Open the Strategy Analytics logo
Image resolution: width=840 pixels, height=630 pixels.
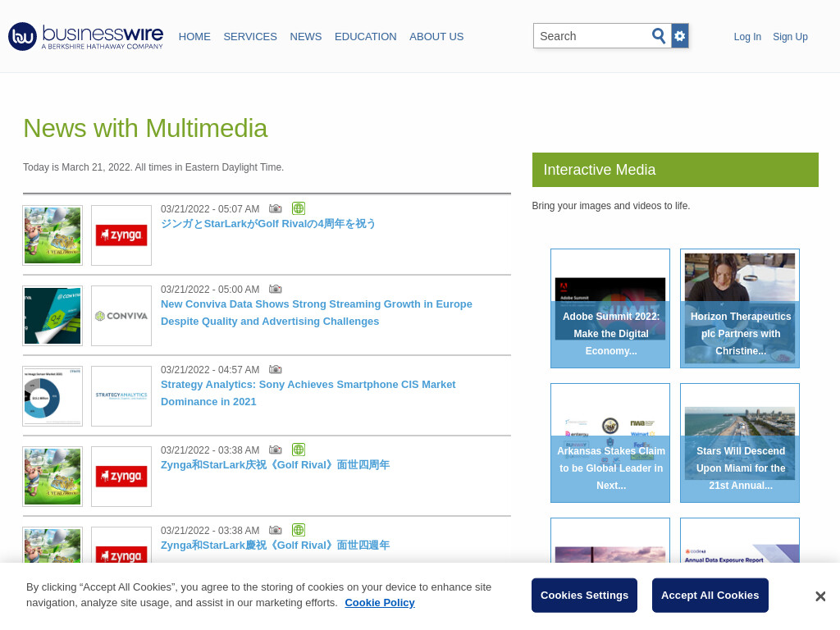pyautogui.click(x=121, y=396)
